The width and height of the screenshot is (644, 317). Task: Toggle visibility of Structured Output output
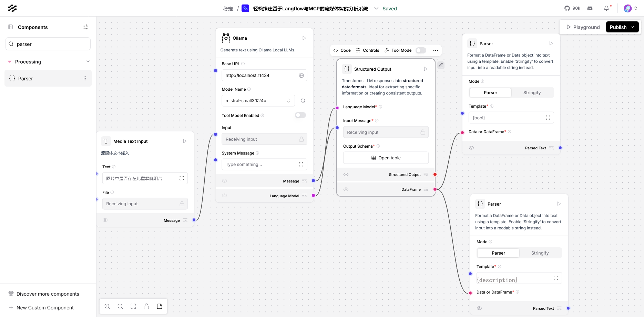pos(346,175)
